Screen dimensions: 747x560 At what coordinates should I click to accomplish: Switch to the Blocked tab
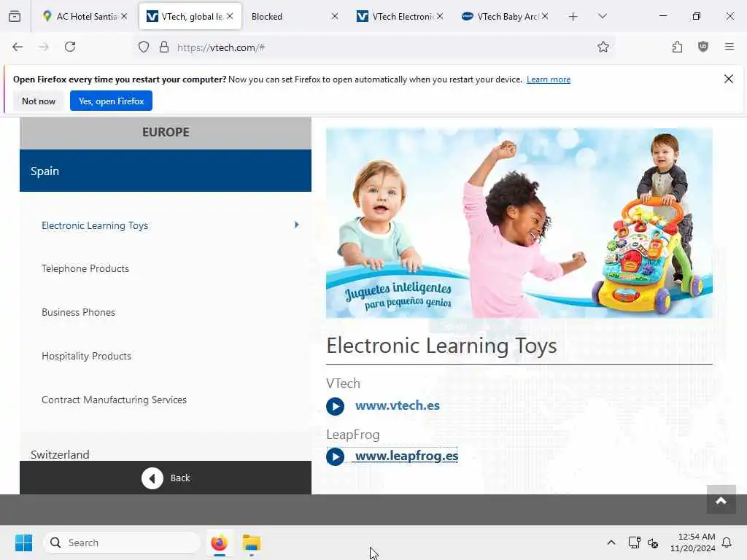tap(295, 16)
